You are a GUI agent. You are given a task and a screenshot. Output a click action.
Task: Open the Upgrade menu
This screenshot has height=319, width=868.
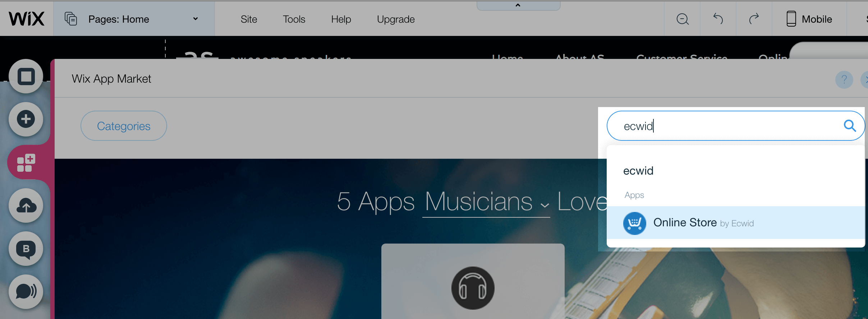396,19
